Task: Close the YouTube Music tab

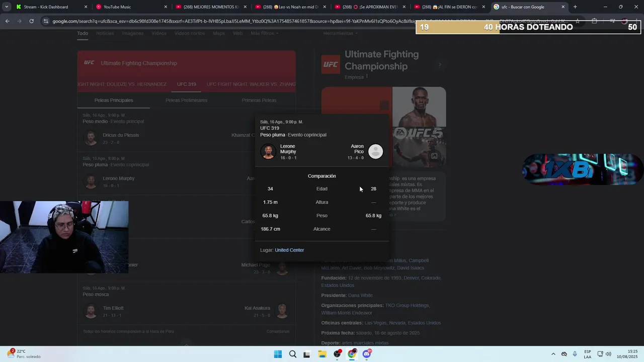Action: pos(166,7)
